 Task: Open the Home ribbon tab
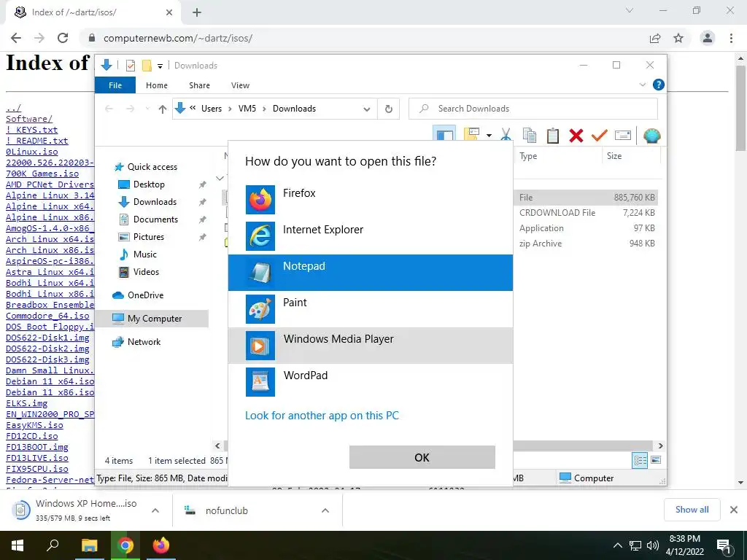tap(157, 85)
